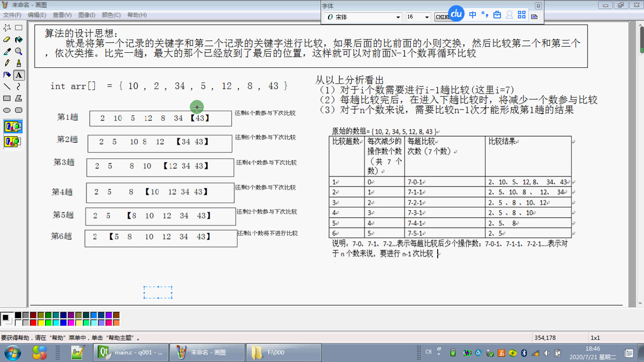Pick white from the color palette
The image size is (644, 362).
18,323
